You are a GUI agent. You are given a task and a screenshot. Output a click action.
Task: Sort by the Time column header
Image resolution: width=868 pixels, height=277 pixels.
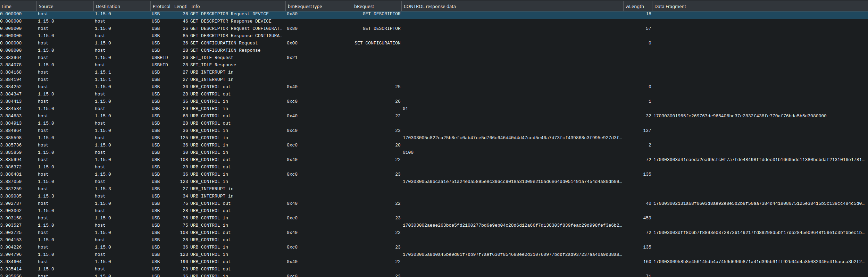18,6
